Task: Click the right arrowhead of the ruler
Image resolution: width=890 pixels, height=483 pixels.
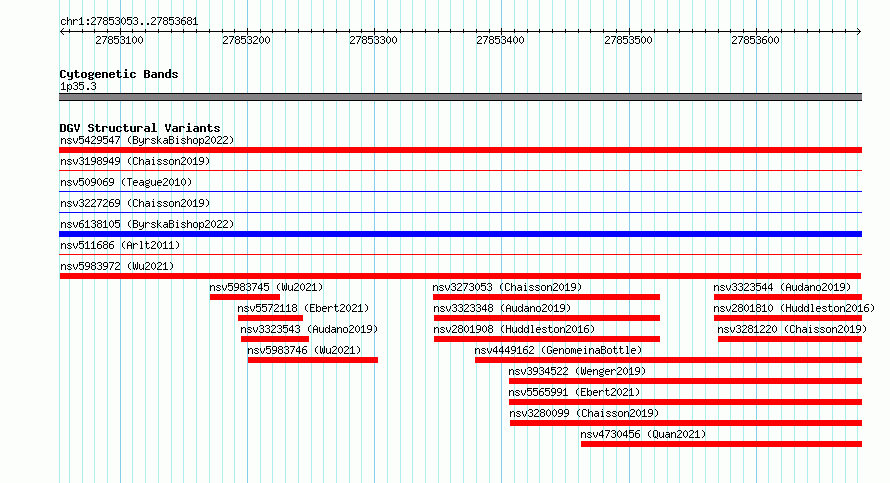Action: [x=859, y=32]
